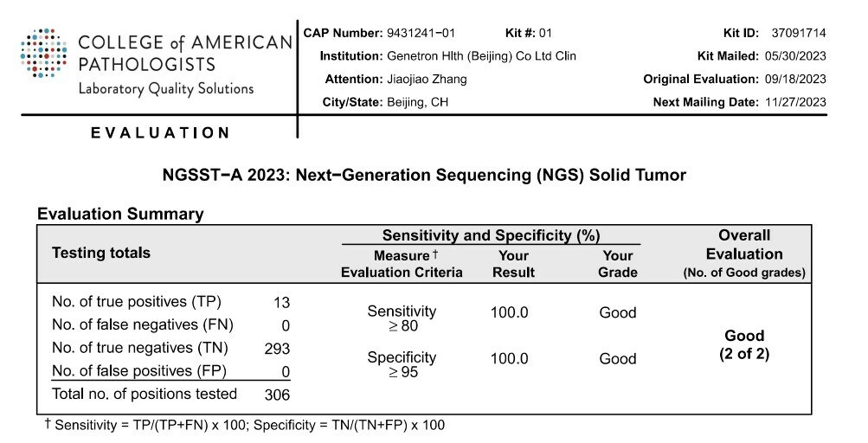Click the total positions tested value 306
The image size is (868, 443).
coord(277,395)
